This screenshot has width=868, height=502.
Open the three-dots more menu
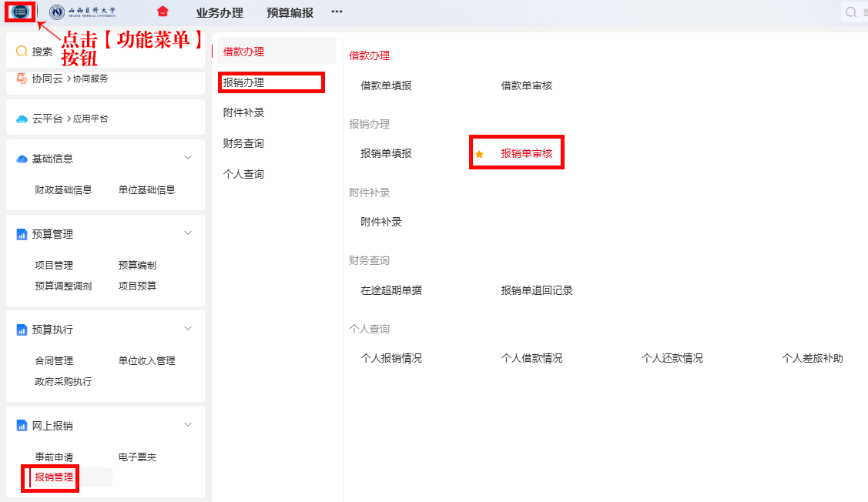[337, 12]
